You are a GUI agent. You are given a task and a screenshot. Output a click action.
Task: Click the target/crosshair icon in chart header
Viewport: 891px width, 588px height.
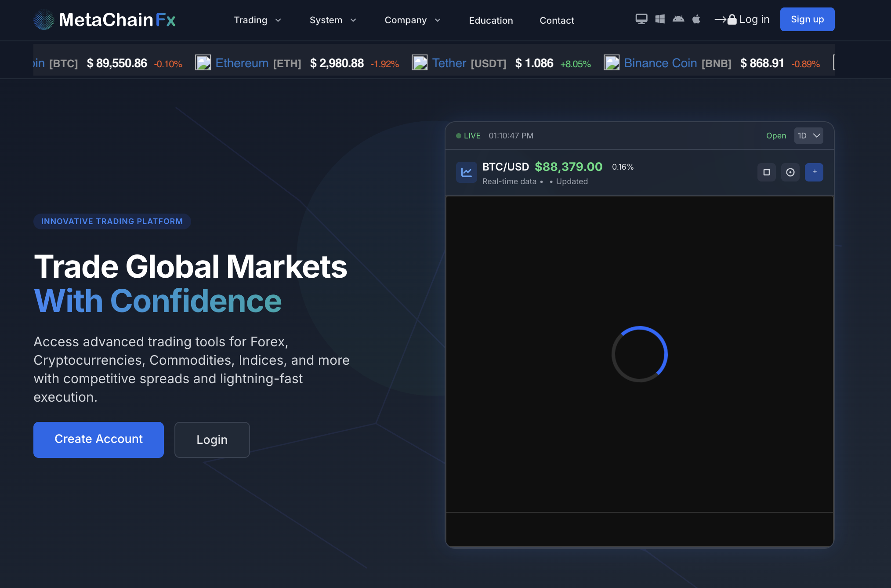790,172
